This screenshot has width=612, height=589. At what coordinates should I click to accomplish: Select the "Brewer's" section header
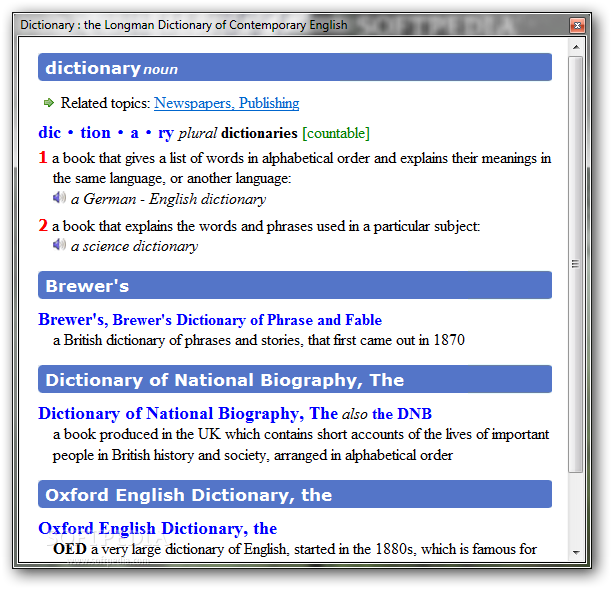click(295, 285)
